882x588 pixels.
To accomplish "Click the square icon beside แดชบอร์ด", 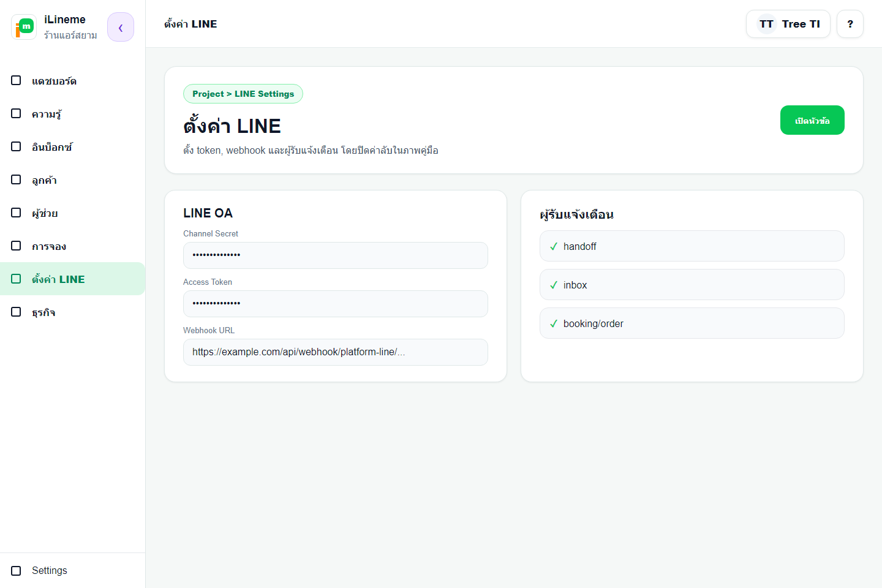I will [16, 80].
